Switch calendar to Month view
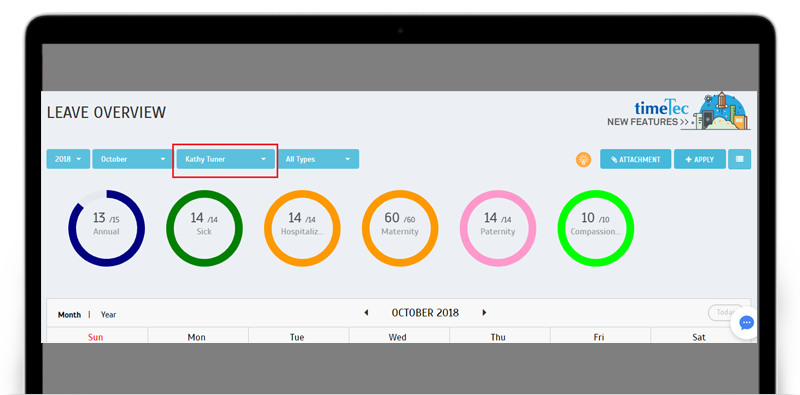Viewport: 800px width, 395px height. 69,315
